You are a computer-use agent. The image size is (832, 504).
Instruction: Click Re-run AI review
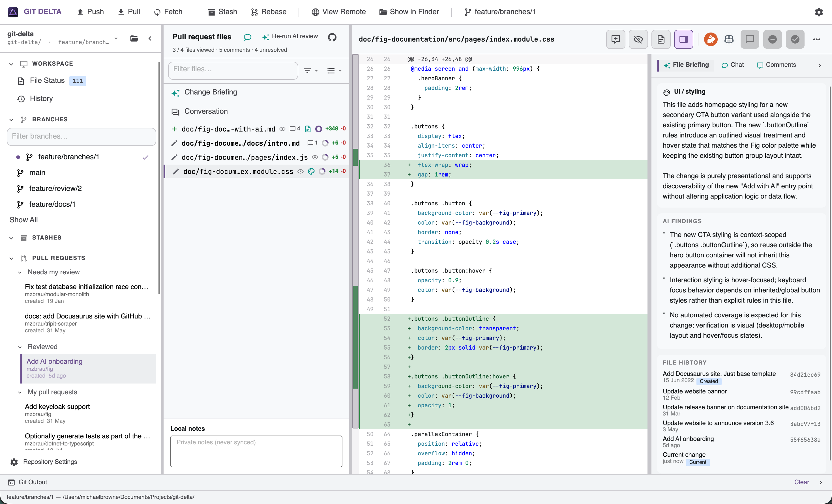coord(290,36)
